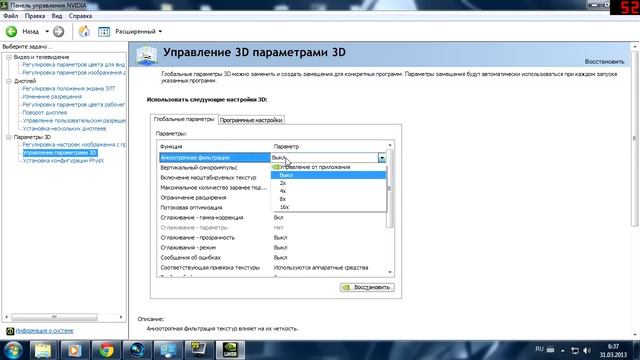Select the Выкл option in the dropdown list
This screenshot has width=640, height=360.
tap(329, 175)
